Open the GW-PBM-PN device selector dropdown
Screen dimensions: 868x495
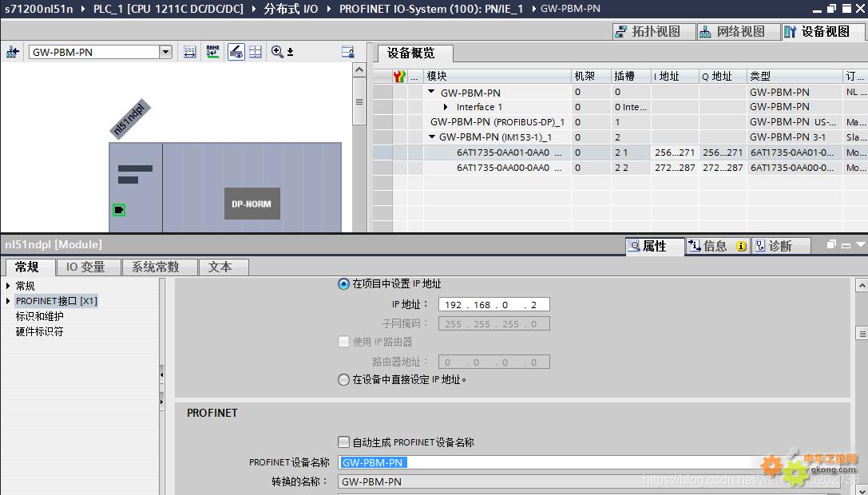[x=165, y=52]
